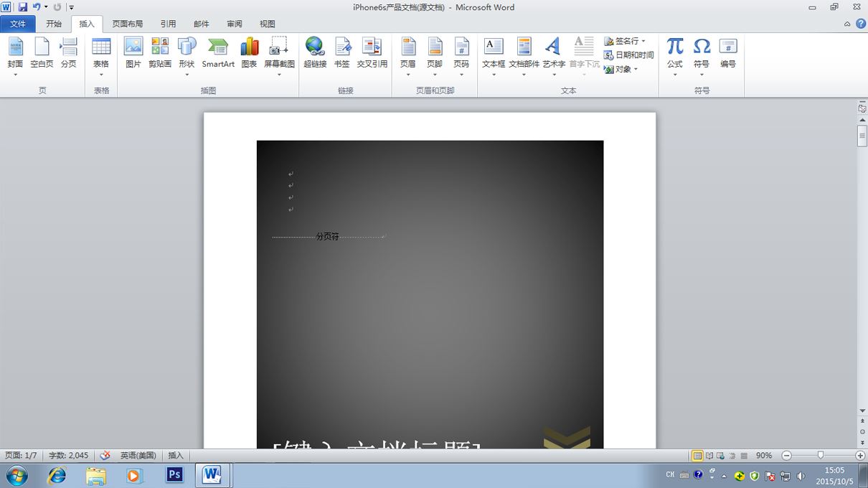The image size is (868, 488).
Task: Open the shapes (形状) gallery
Action: [187, 57]
